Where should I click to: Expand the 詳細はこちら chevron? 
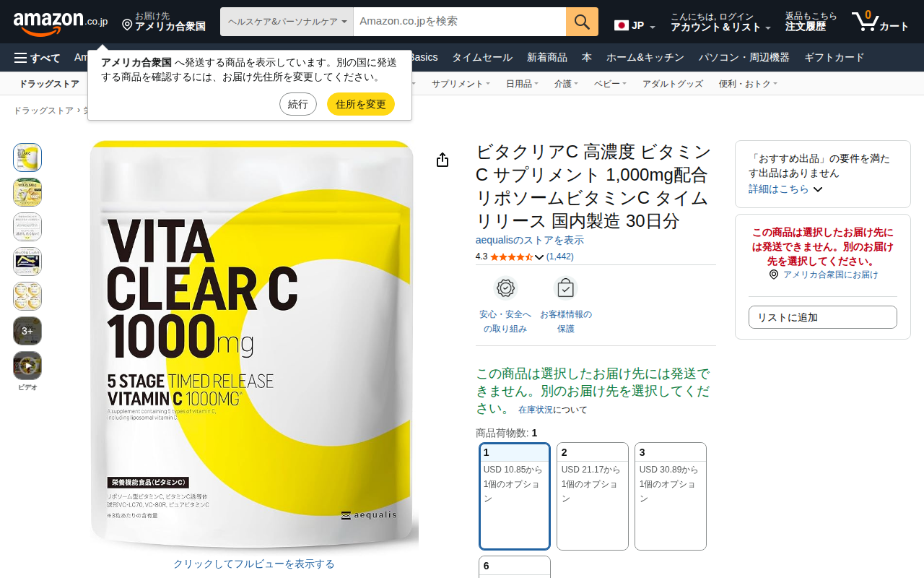point(818,189)
